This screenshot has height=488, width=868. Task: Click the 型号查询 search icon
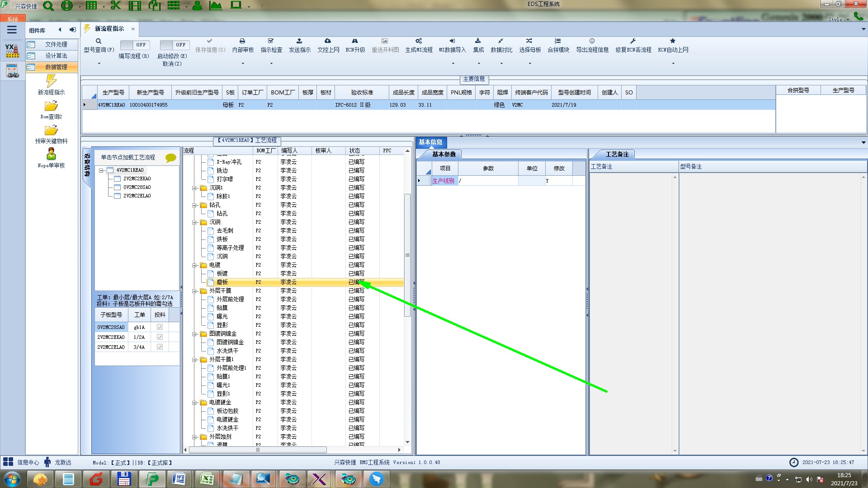tap(99, 41)
